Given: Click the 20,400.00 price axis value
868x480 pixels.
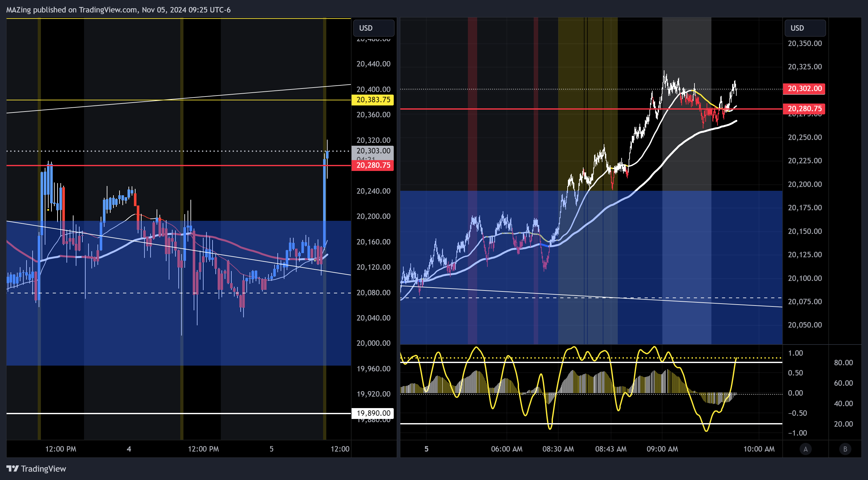Looking at the screenshot, I should [x=373, y=89].
